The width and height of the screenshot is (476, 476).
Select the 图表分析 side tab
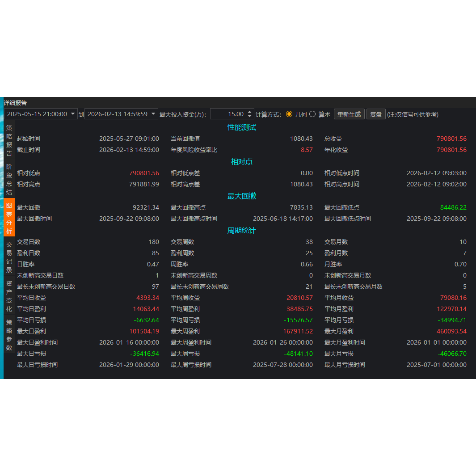pos(9,218)
